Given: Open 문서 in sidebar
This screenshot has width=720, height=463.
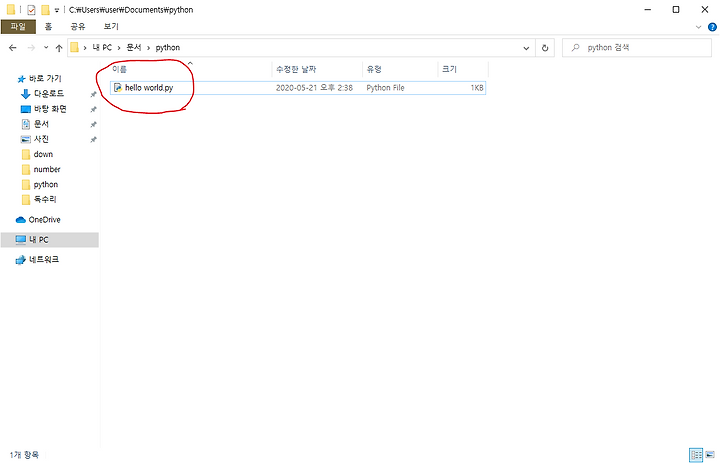Looking at the screenshot, I should coord(41,124).
